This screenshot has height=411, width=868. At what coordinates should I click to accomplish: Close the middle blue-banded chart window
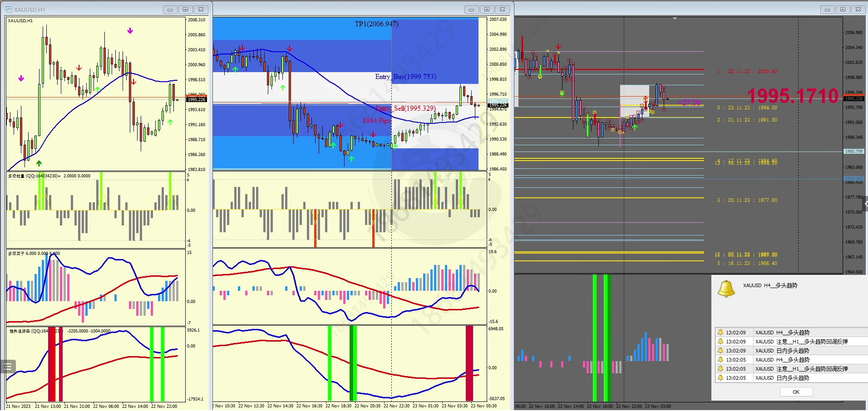click(x=502, y=10)
